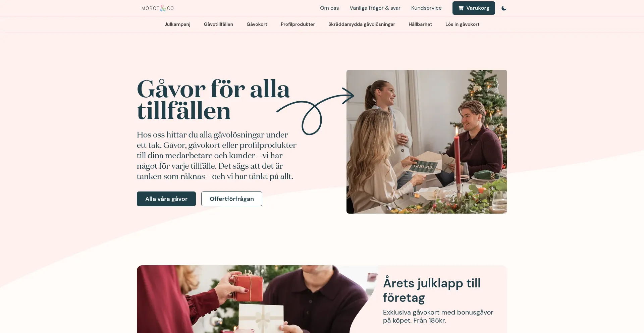This screenshot has width=644, height=333.
Task: Select the Julkampanj menu item
Action: [177, 24]
